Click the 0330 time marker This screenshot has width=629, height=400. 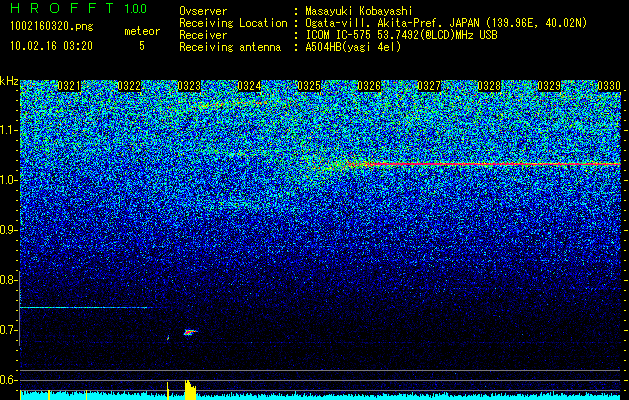coord(609,86)
